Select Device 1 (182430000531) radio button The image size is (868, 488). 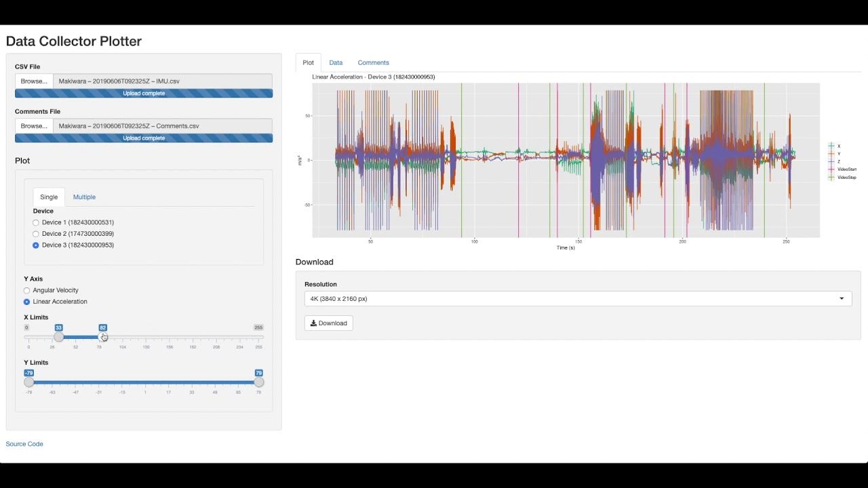point(36,222)
